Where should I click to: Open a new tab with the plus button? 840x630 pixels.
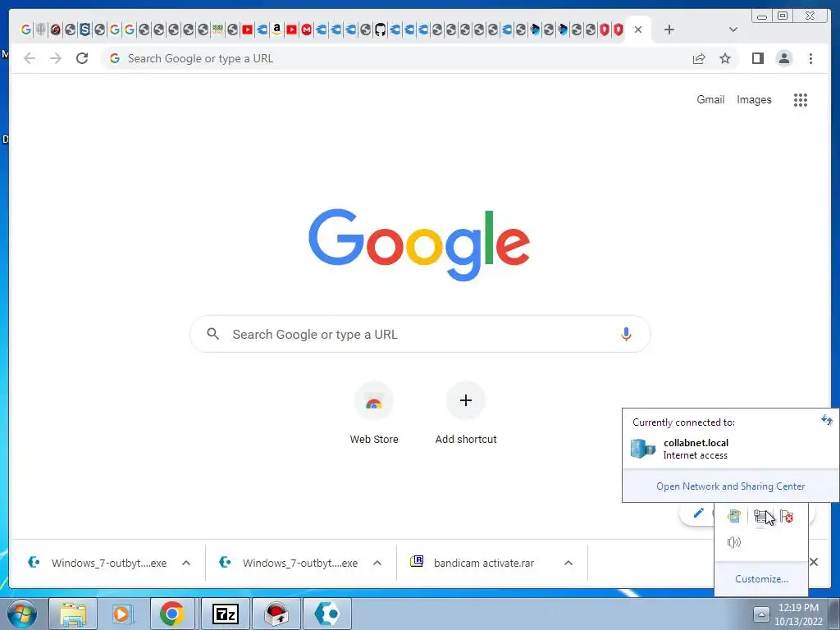pos(669,30)
